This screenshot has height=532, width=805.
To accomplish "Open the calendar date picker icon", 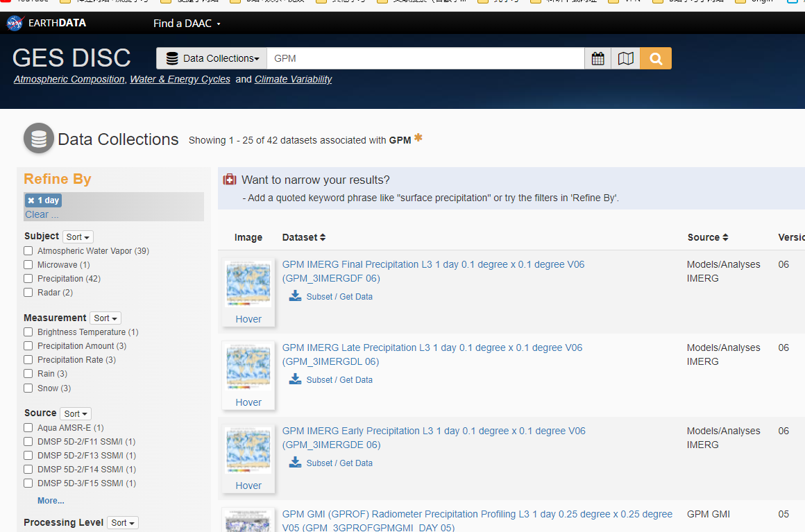I will (598, 58).
